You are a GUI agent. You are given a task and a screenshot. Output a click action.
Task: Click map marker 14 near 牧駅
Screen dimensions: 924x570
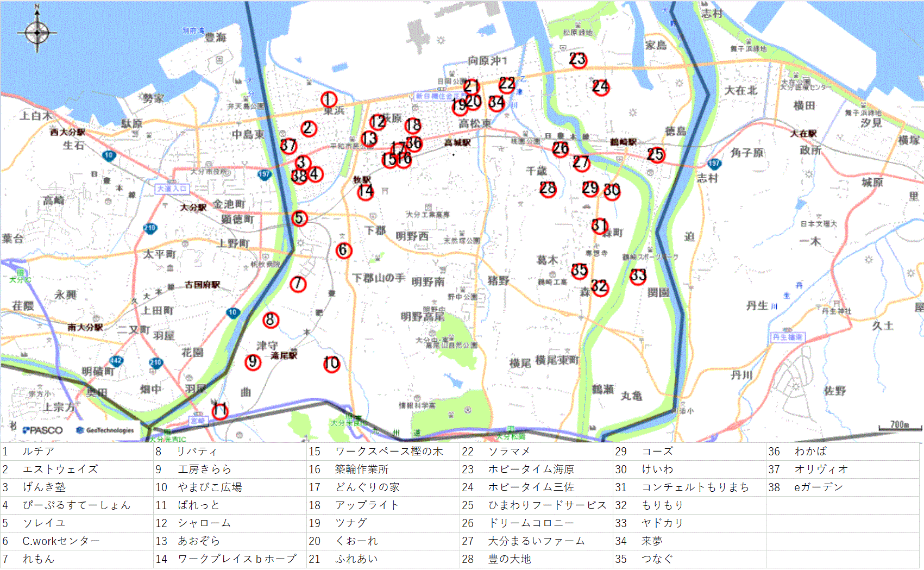pyautogui.click(x=366, y=191)
